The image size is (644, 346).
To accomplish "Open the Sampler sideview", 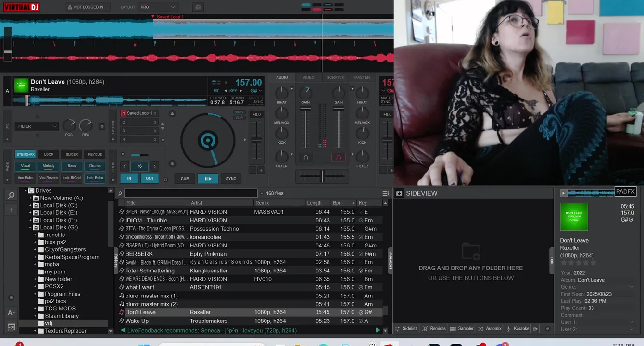I will point(462,329).
